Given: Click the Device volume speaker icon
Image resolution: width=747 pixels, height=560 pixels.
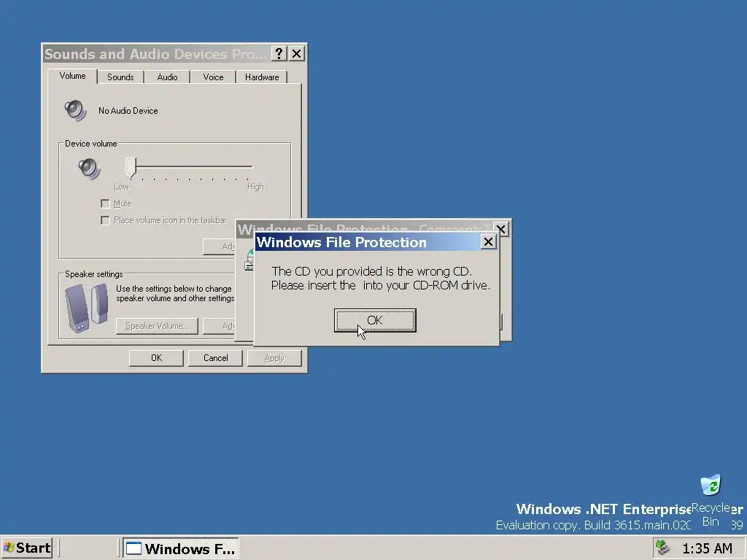Looking at the screenshot, I should pyautogui.click(x=89, y=168).
